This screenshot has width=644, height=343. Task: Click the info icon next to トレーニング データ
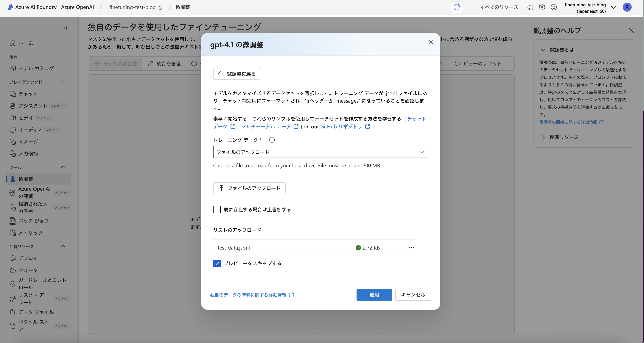pyautogui.click(x=272, y=140)
